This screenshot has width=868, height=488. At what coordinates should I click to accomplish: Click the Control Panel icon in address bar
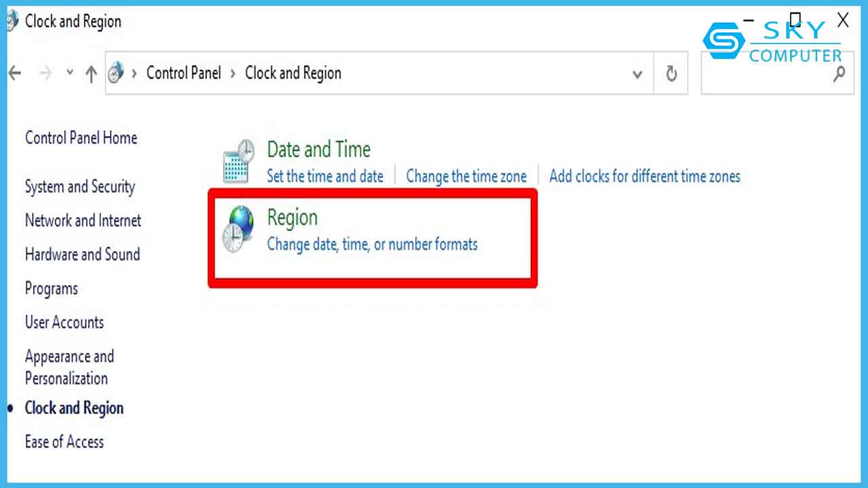click(x=117, y=73)
